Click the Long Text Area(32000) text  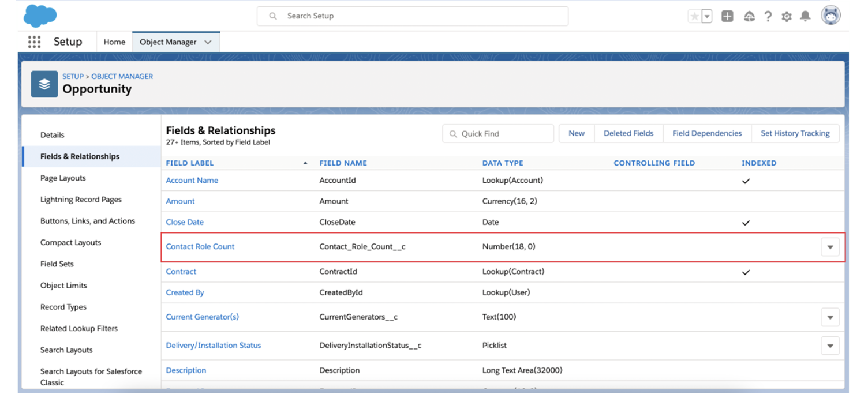click(522, 370)
